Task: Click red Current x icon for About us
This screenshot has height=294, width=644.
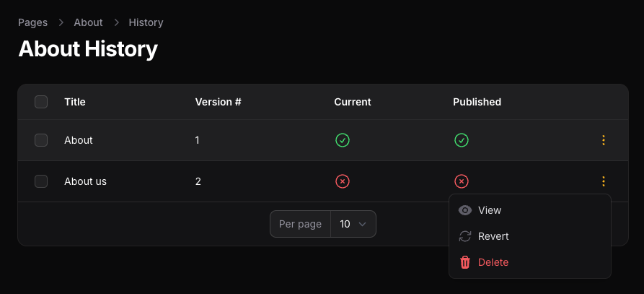Action: [x=343, y=181]
